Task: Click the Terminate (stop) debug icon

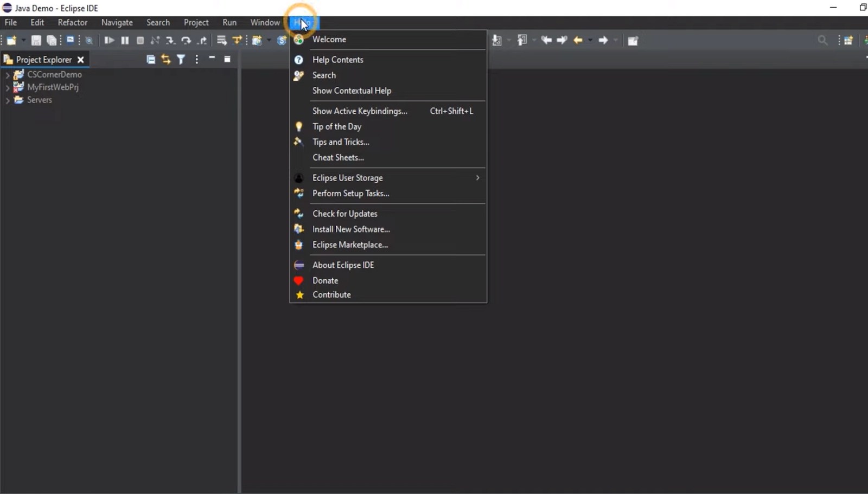Action: point(140,40)
